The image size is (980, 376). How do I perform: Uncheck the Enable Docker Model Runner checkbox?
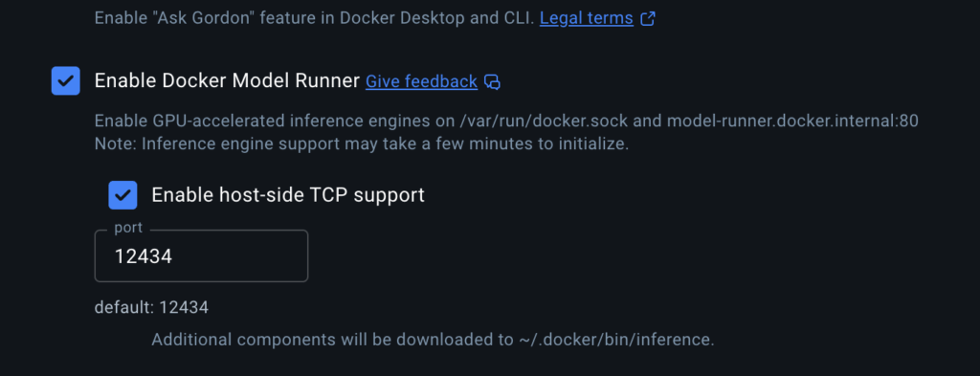click(x=66, y=80)
